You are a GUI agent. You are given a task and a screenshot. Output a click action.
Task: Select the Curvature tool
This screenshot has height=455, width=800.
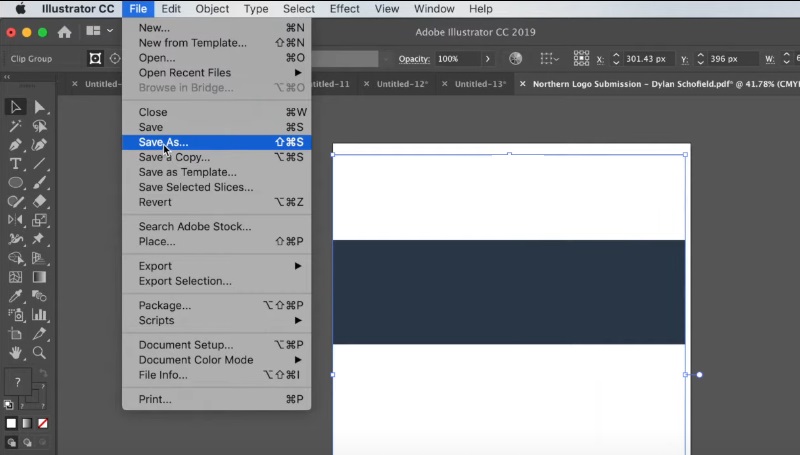[x=39, y=144]
